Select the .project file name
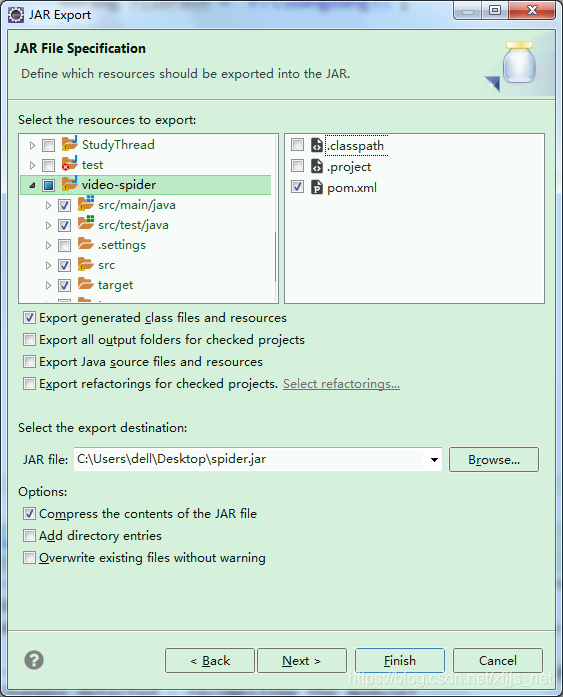This screenshot has width=563, height=697. [x=349, y=167]
